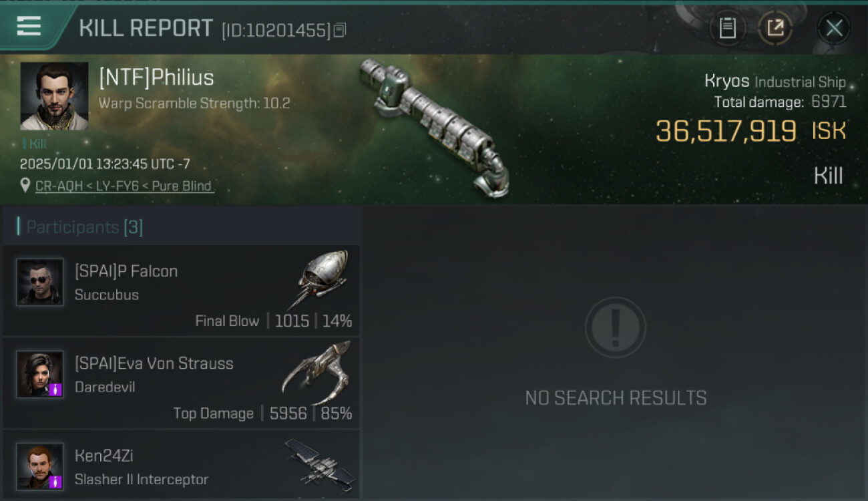Click the share export icon

click(775, 28)
